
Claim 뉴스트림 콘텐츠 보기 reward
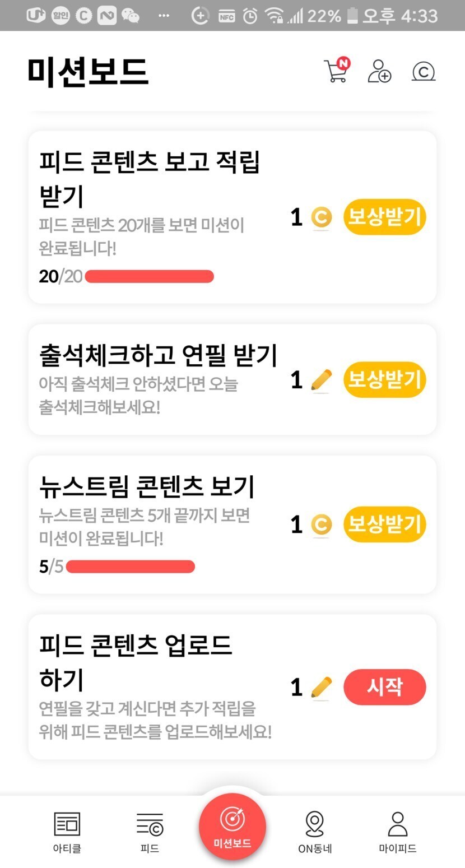point(384,524)
